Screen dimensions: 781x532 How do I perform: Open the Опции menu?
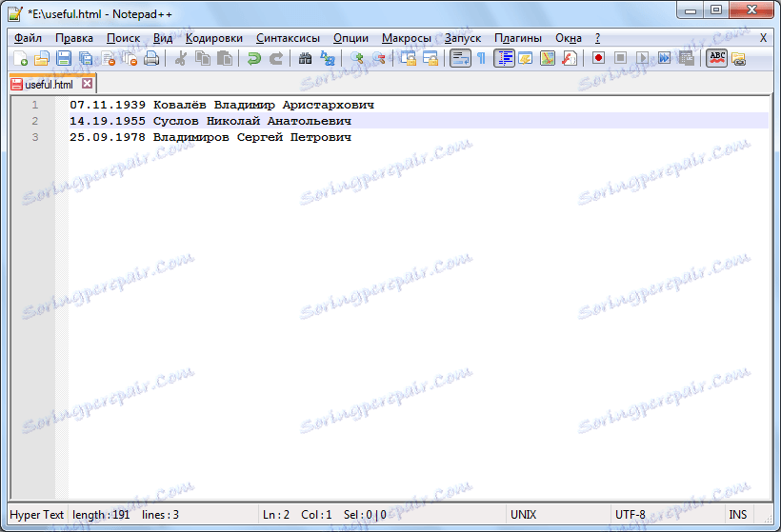click(x=350, y=38)
